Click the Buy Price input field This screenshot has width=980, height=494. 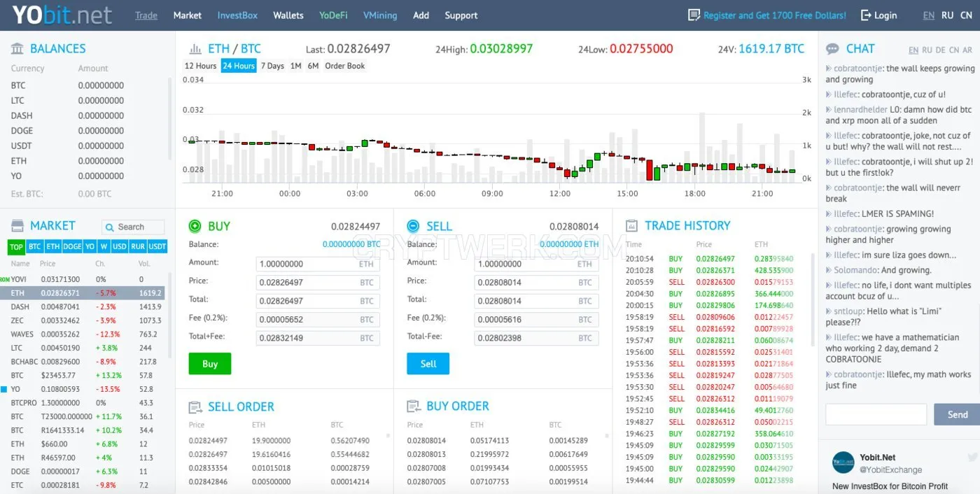click(318, 283)
